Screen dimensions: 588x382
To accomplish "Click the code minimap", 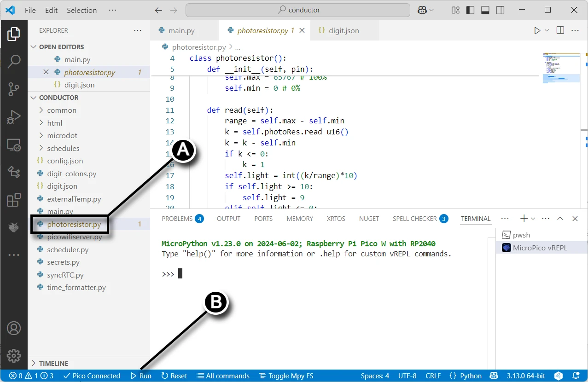I will click(561, 68).
